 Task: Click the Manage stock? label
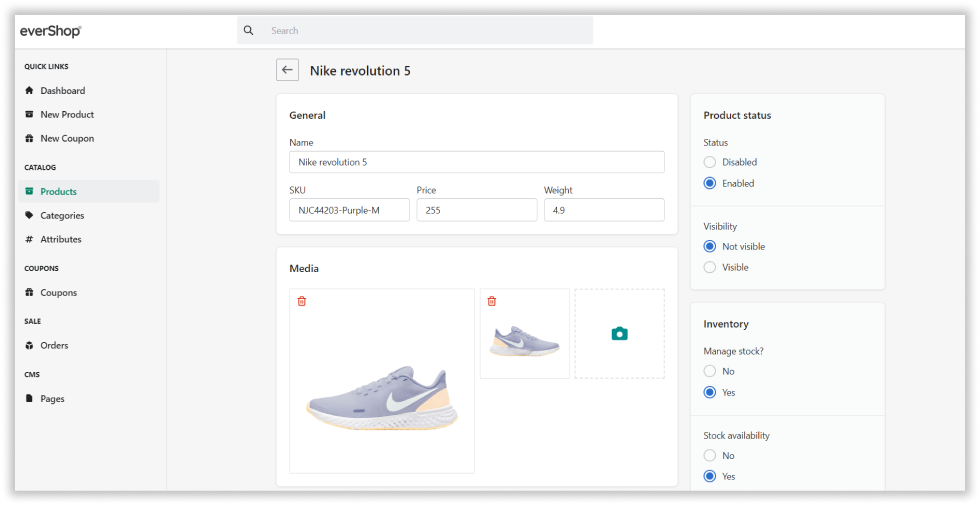coord(734,351)
